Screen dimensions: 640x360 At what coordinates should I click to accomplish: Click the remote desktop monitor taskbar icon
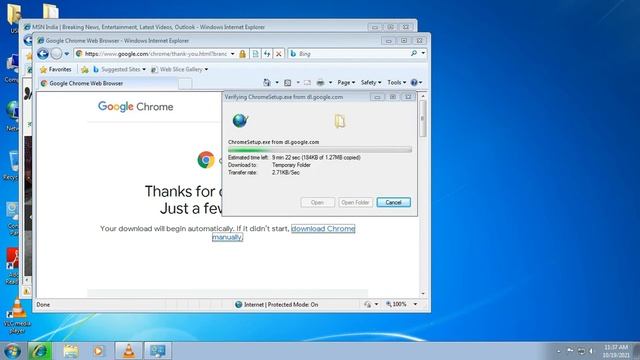[x=158, y=351]
